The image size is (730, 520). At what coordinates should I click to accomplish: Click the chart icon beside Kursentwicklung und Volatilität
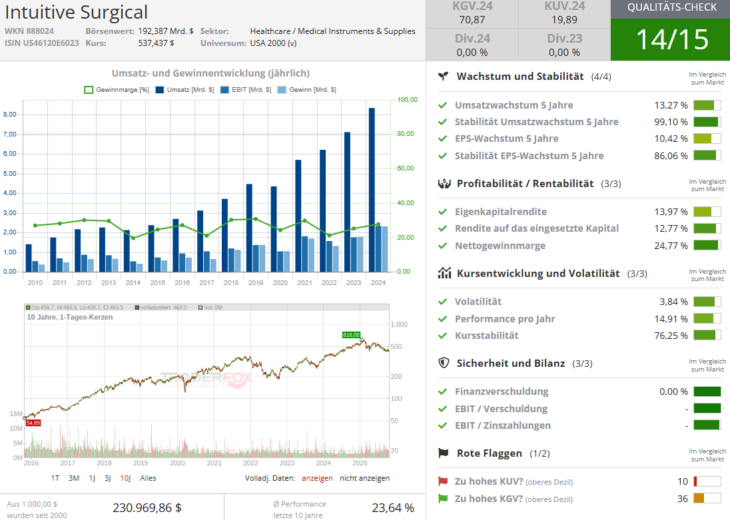(x=443, y=273)
